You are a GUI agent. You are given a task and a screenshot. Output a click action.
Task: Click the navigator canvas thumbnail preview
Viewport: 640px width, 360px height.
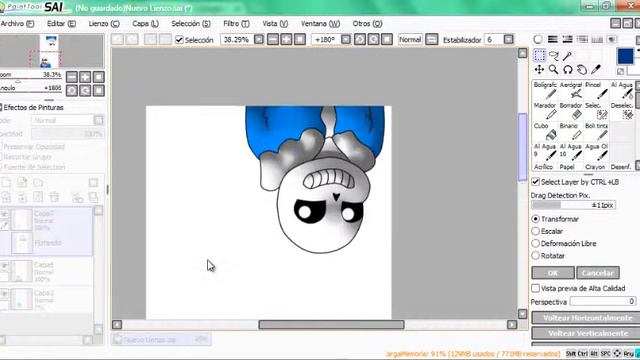pos(51,51)
